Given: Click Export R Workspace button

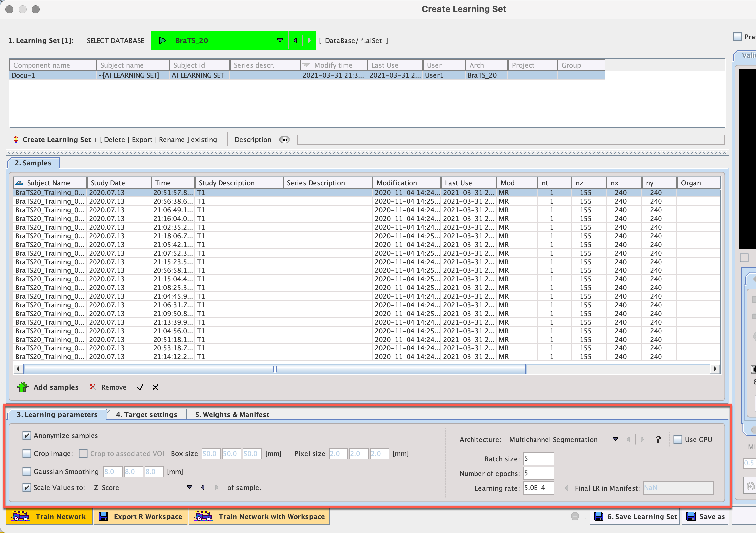Looking at the screenshot, I should tap(141, 516).
